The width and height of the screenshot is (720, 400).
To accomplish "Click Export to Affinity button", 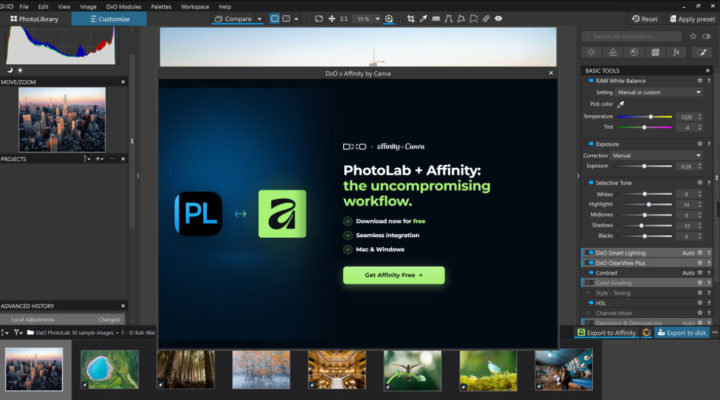I will (606, 332).
